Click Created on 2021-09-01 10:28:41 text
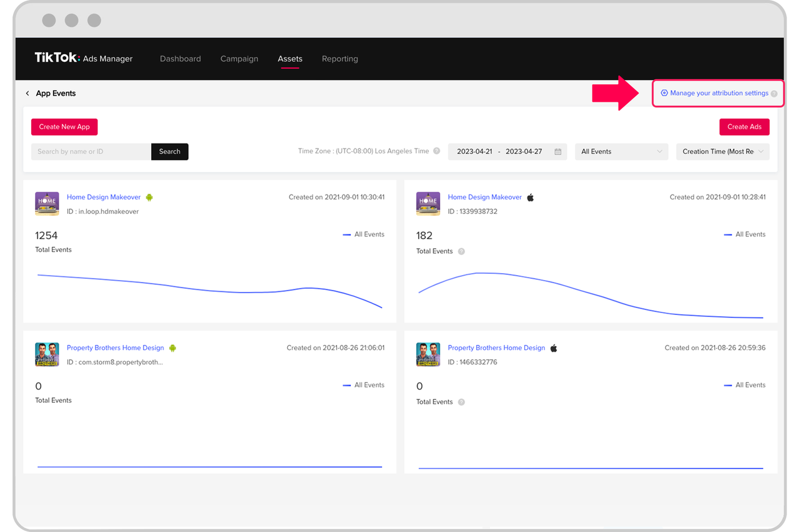 (718, 197)
